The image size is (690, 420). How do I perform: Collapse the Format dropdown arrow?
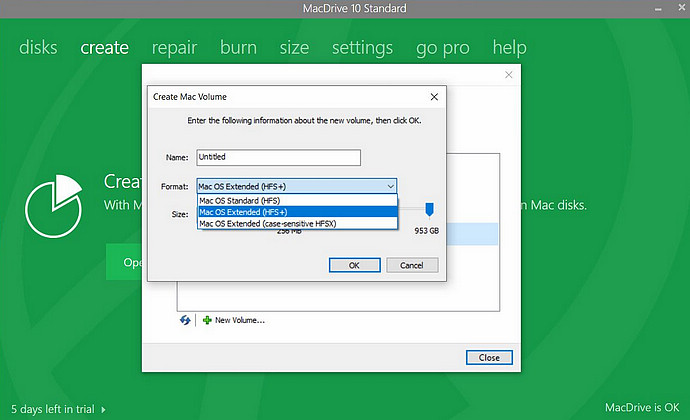point(390,186)
